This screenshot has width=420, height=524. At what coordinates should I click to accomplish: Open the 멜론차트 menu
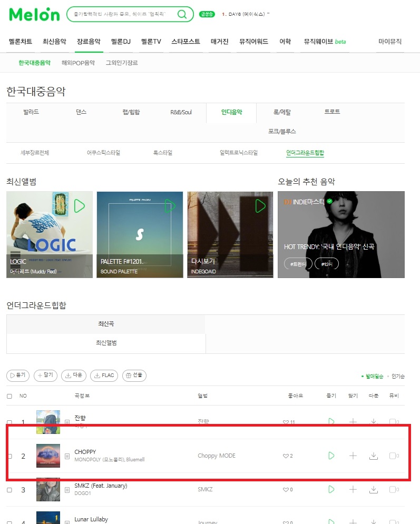[x=21, y=42]
